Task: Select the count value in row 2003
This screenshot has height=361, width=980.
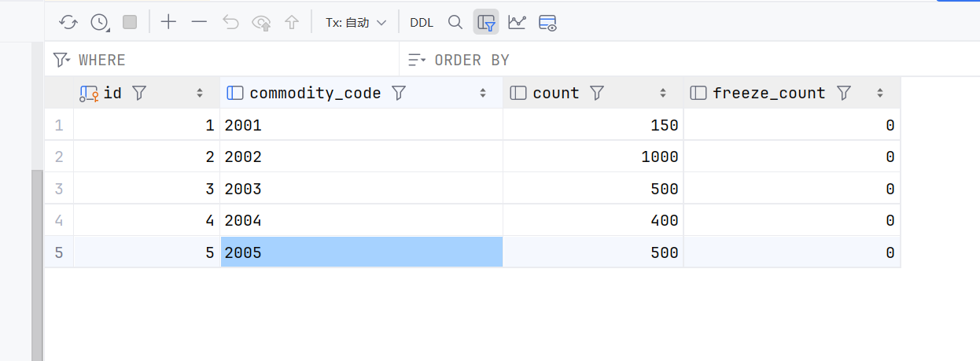Action: pyautogui.click(x=593, y=189)
